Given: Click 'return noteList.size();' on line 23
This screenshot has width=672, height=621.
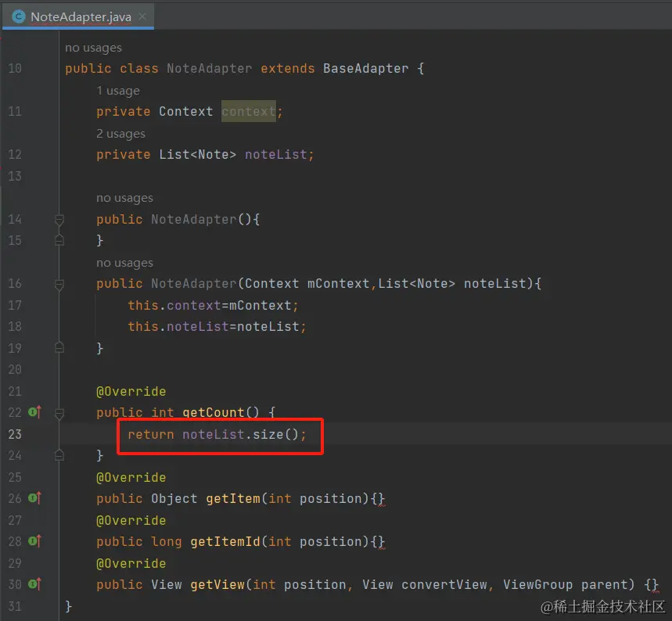Looking at the screenshot, I should (217, 435).
